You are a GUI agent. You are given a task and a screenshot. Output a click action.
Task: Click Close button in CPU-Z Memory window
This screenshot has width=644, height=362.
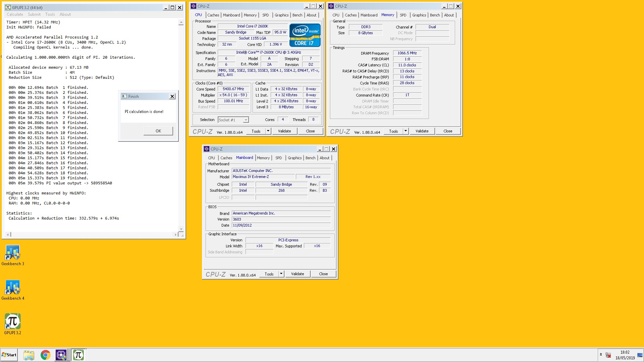pos(448,131)
